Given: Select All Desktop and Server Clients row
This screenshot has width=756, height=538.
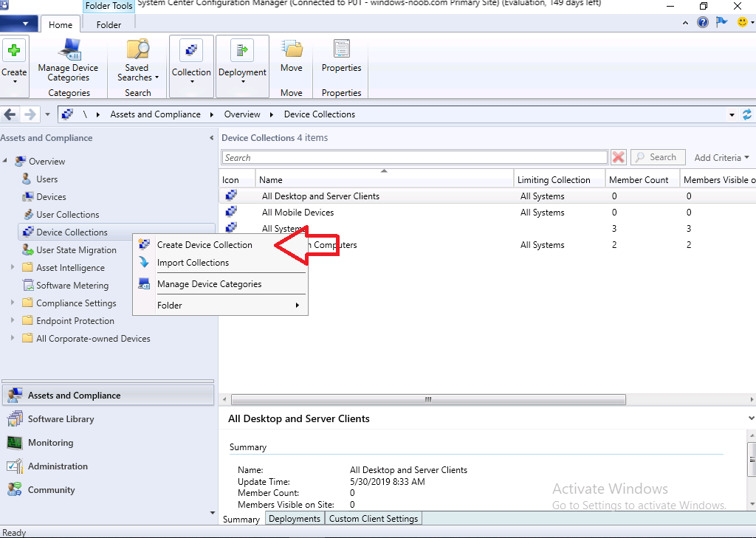Looking at the screenshot, I should click(487, 196).
